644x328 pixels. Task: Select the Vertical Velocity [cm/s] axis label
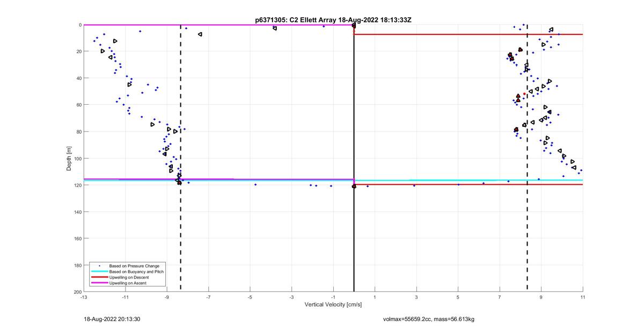pyautogui.click(x=333, y=304)
